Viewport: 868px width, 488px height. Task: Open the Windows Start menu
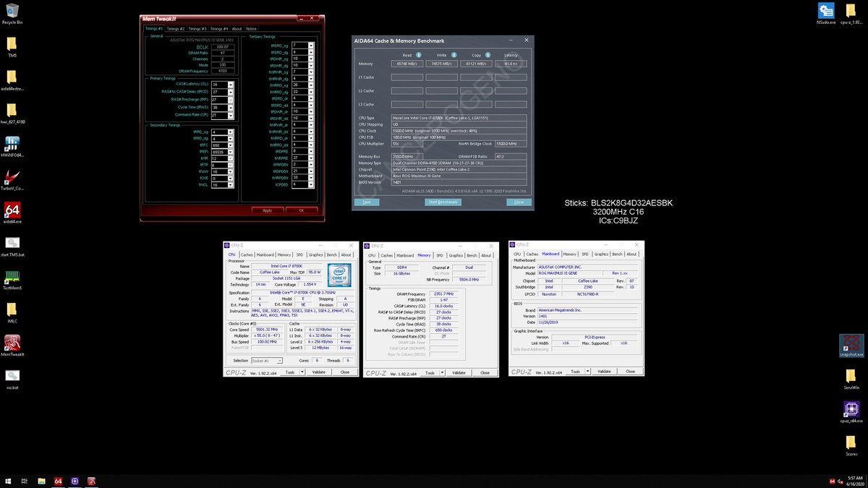coord(8,481)
